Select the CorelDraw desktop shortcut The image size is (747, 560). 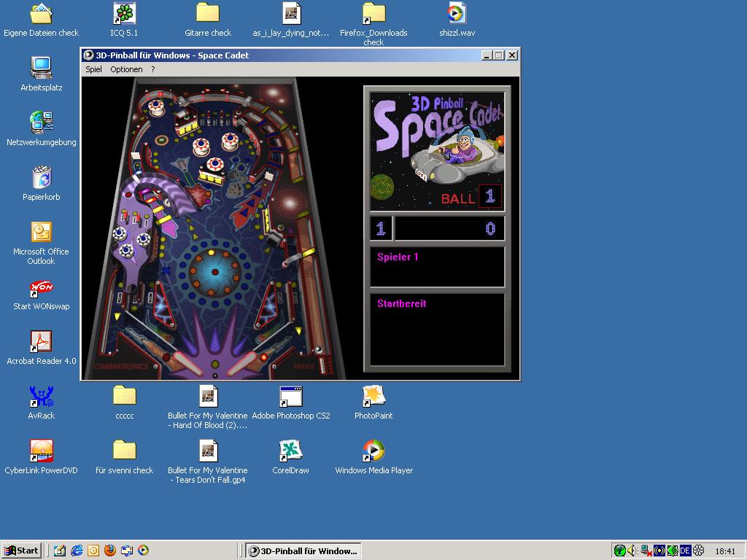(290, 458)
